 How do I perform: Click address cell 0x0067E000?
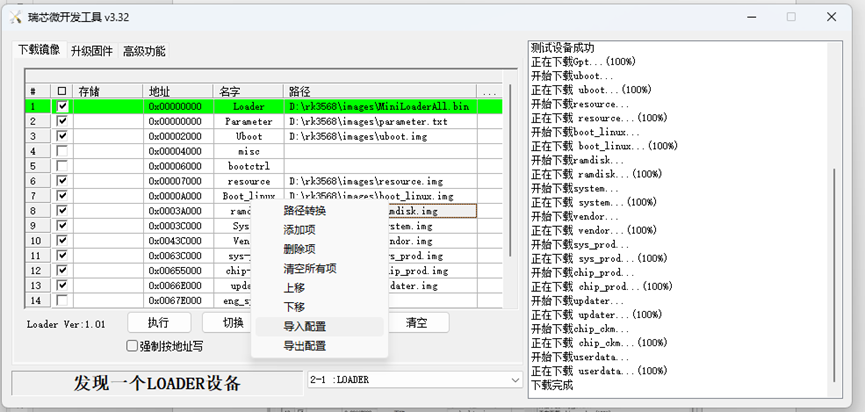coord(178,301)
